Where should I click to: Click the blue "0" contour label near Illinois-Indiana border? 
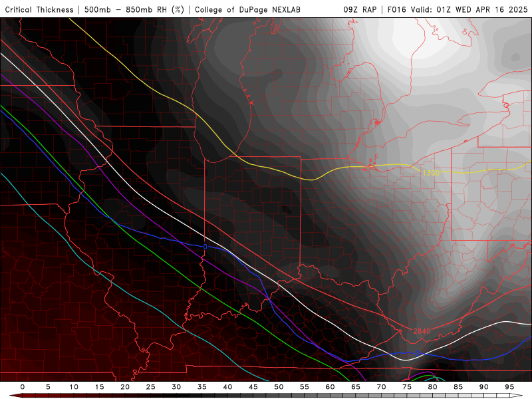(x=205, y=247)
